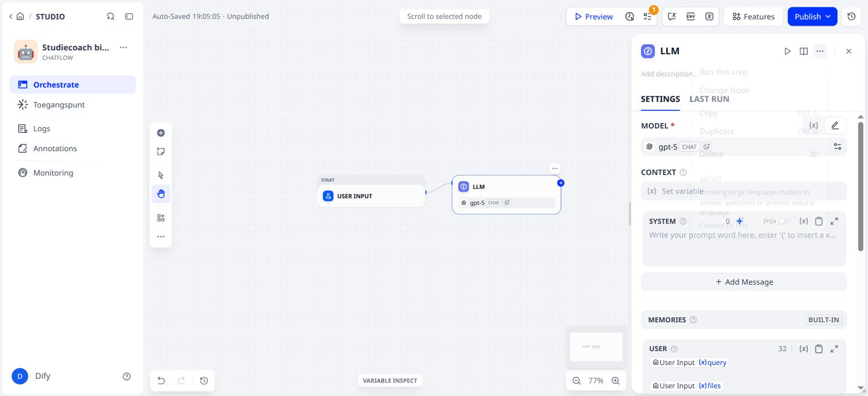Click Scroll to selected node
The height and width of the screenshot is (396, 868).
(x=444, y=16)
